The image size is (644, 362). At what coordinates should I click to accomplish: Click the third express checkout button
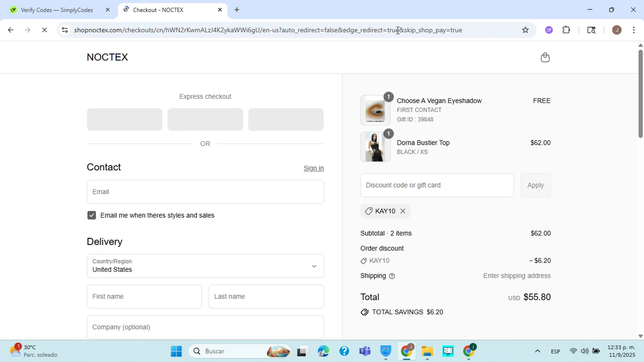pyautogui.click(x=286, y=119)
